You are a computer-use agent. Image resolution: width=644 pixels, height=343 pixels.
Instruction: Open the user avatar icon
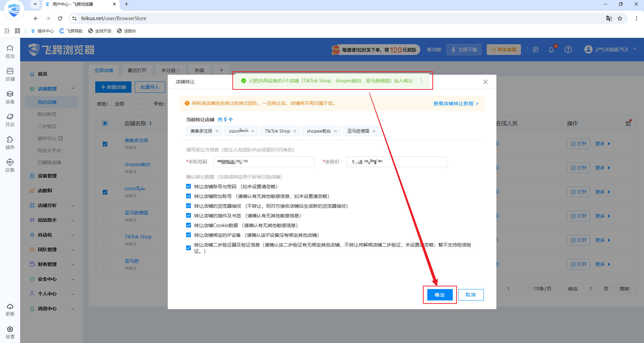[588, 50]
